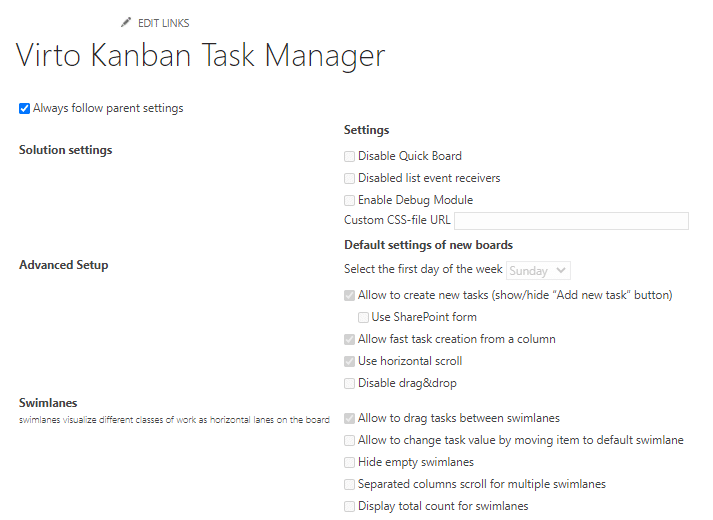
Task: Toggle Allow to create new tasks checkbox
Action: (x=349, y=296)
